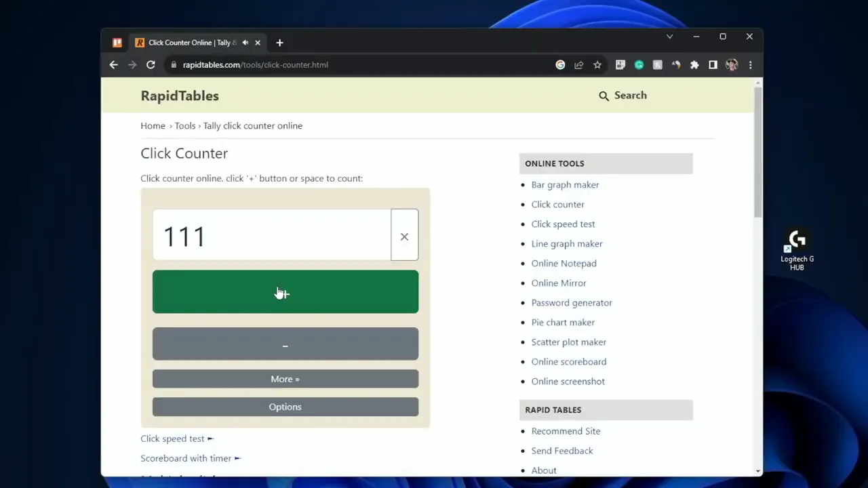Open Chrome three-dot menu
The image size is (868, 488).
pyautogui.click(x=750, y=65)
